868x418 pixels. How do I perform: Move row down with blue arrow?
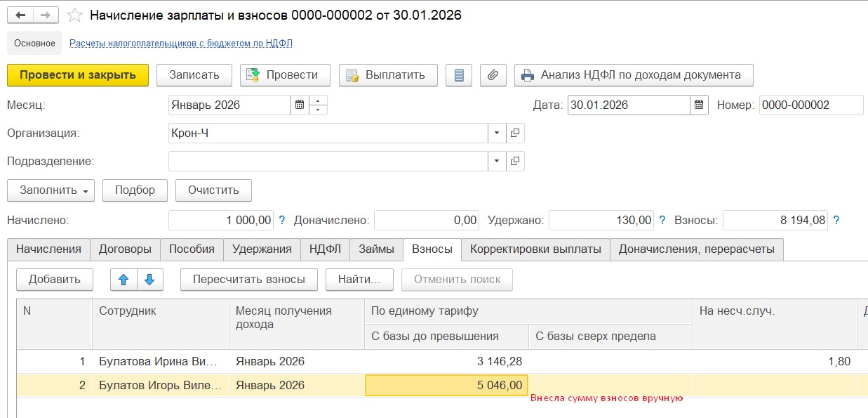(149, 280)
